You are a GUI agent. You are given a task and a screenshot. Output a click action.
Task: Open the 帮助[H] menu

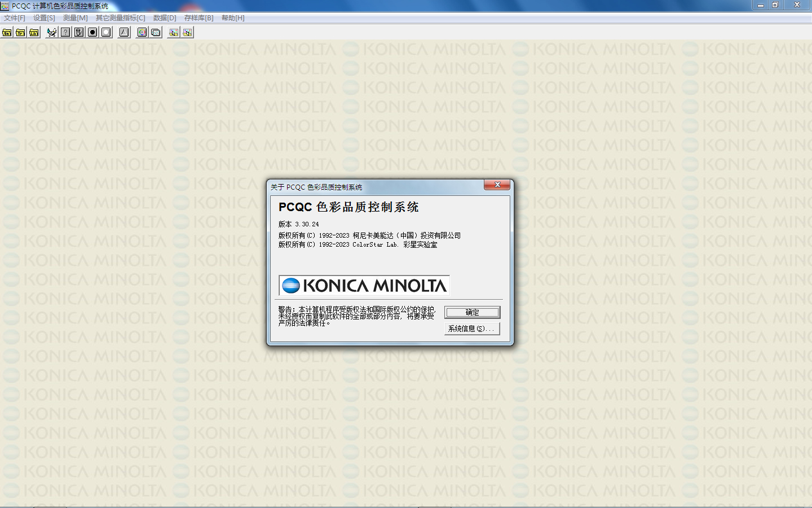(233, 18)
